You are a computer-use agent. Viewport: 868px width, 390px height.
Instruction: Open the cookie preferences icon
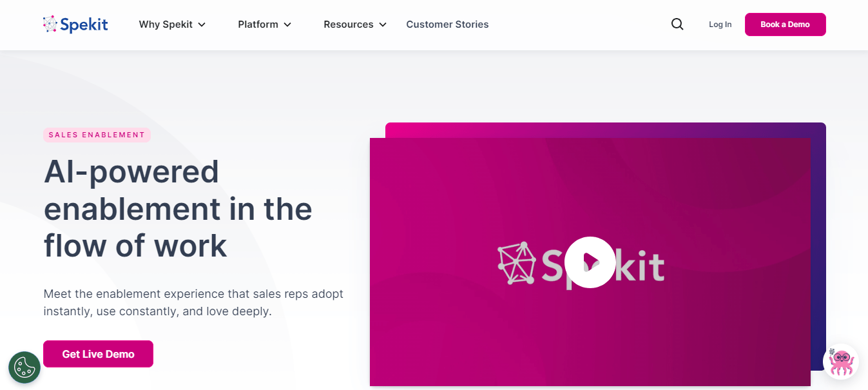[x=24, y=367]
